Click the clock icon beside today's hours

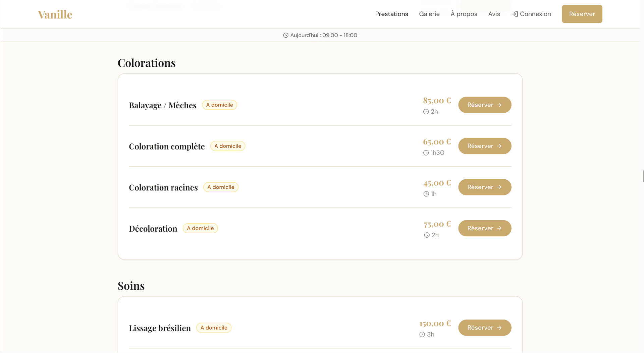(x=286, y=35)
